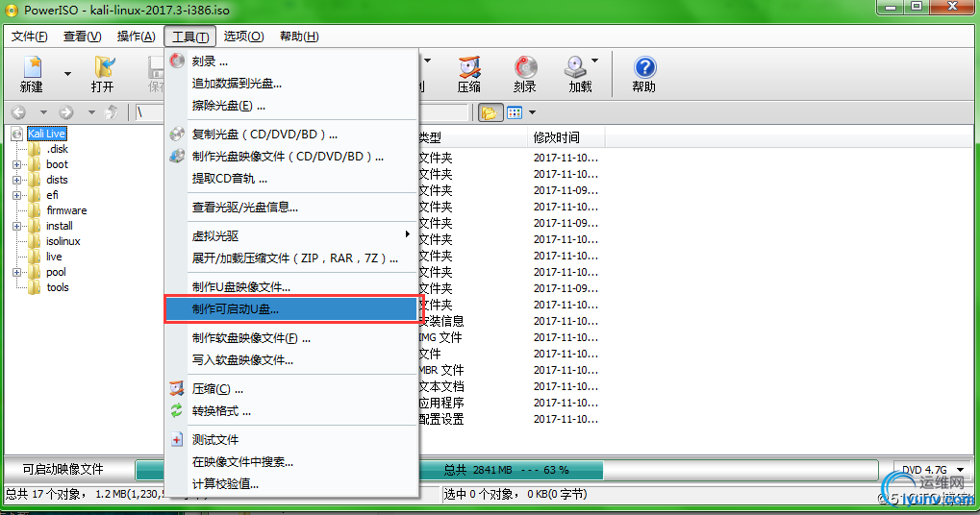Select 制作可启动U盘... menu entry
The height and width of the screenshot is (515, 980).
291,309
